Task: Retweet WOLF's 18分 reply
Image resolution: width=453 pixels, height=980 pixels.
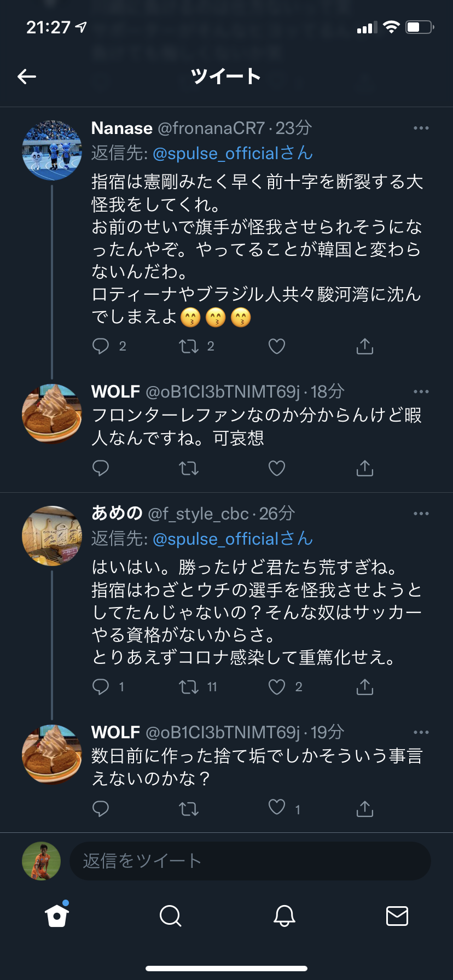Action: click(x=189, y=468)
